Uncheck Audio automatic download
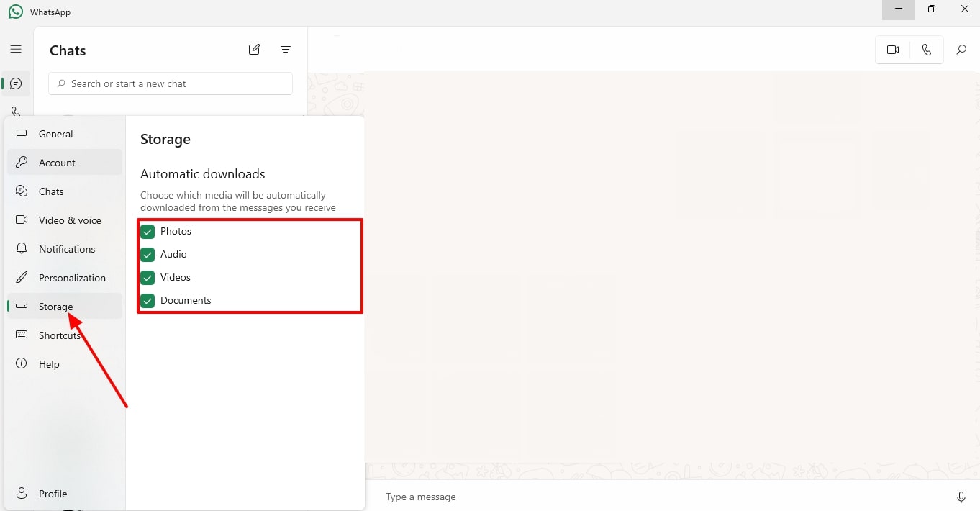Image resolution: width=980 pixels, height=511 pixels. pos(148,254)
